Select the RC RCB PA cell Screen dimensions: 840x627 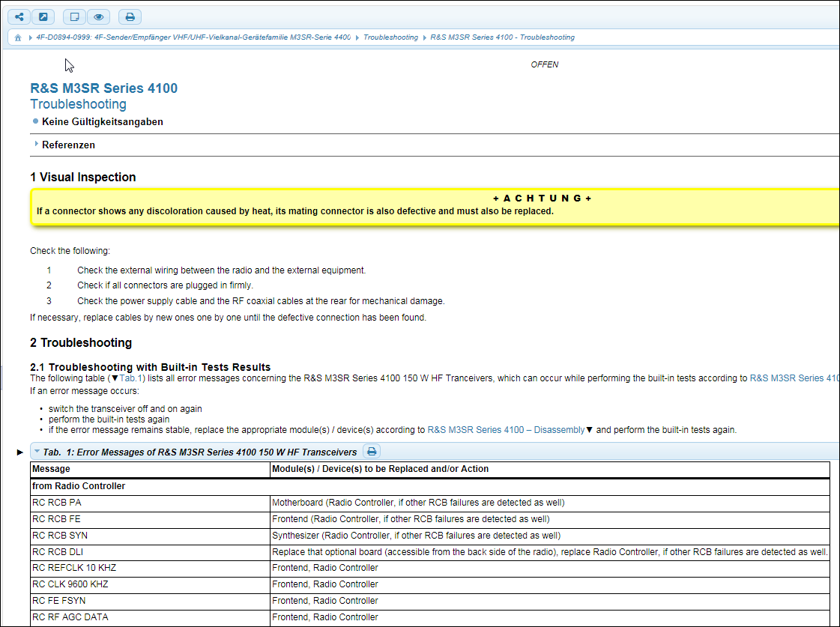click(150, 503)
